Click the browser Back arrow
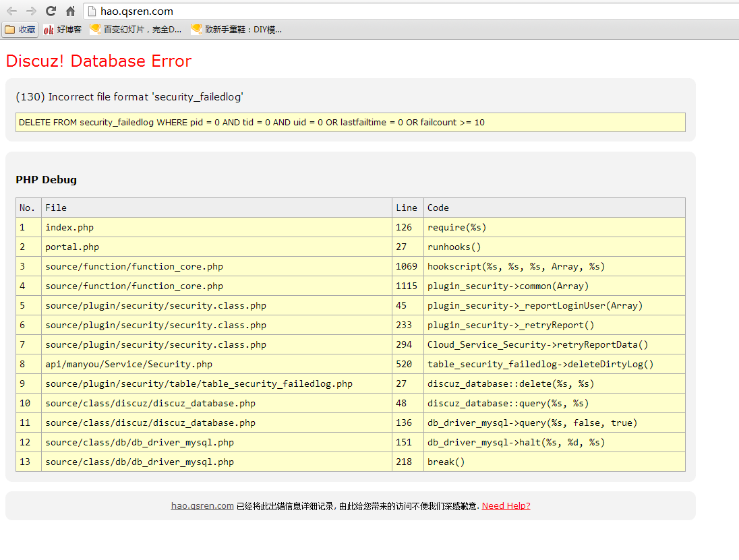Screen dimensions: 739x560 coord(11,11)
